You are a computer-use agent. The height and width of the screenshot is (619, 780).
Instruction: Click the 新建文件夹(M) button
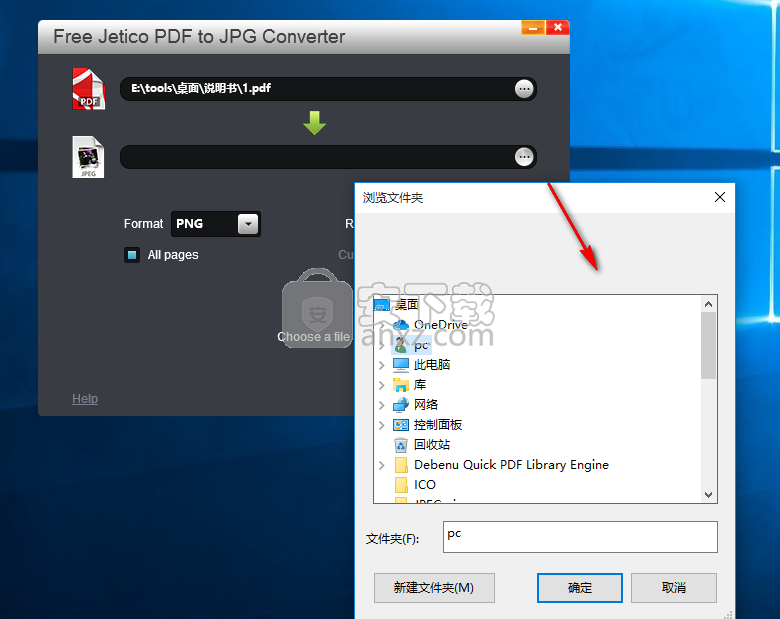coord(434,588)
